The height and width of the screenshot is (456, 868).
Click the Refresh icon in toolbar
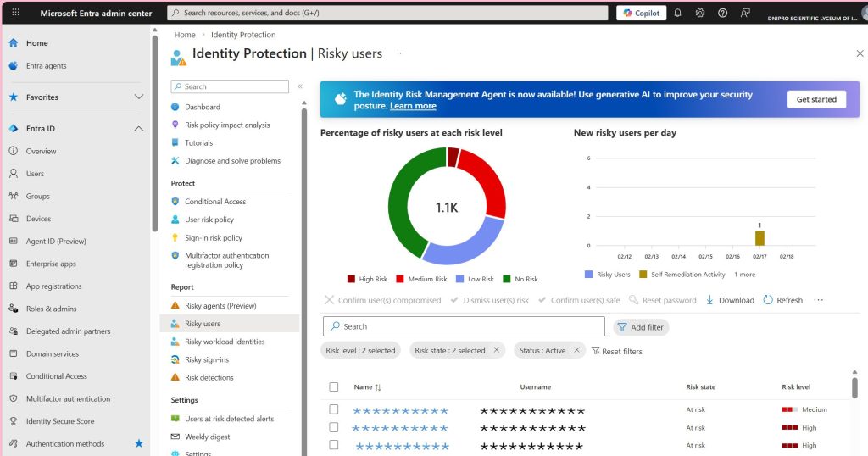(768, 300)
